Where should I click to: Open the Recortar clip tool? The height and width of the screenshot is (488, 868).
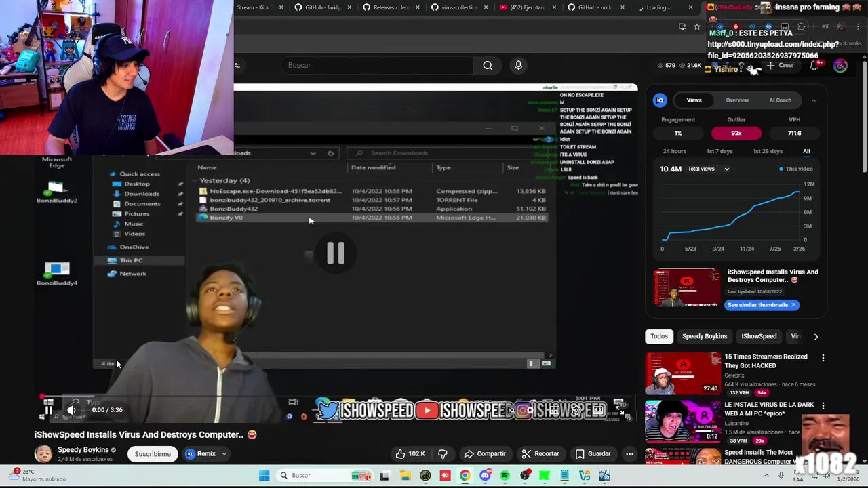click(540, 453)
